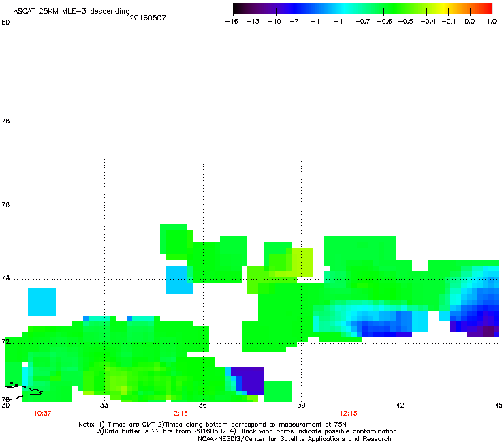Click the -16 label on the color scale
The width and height of the screenshot is (504, 443).
pyautogui.click(x=232, y=22)
